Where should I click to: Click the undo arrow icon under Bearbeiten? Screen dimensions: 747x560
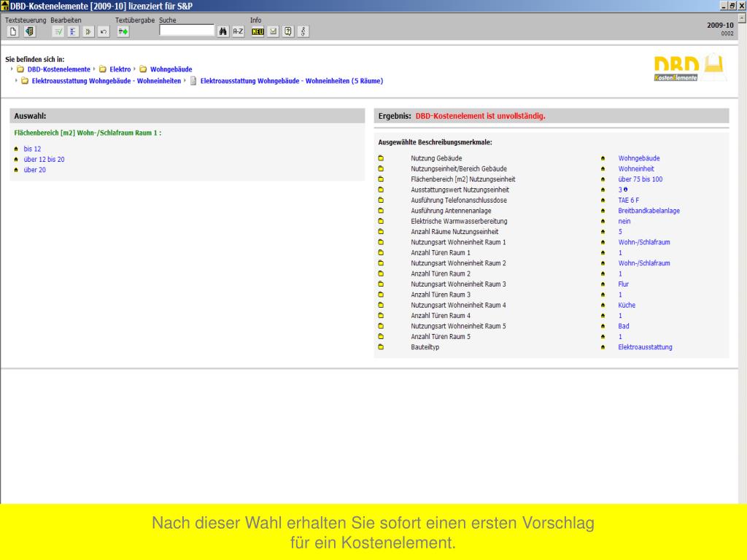tap(104, 31)
